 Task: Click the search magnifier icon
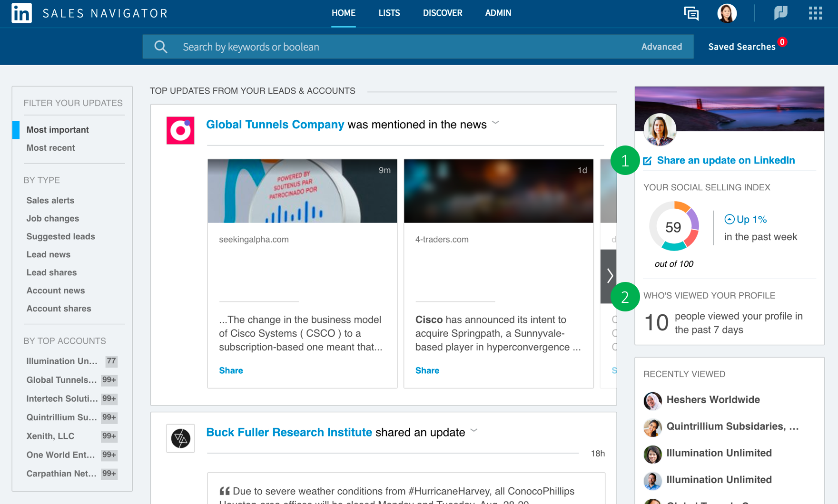point(161,47)
